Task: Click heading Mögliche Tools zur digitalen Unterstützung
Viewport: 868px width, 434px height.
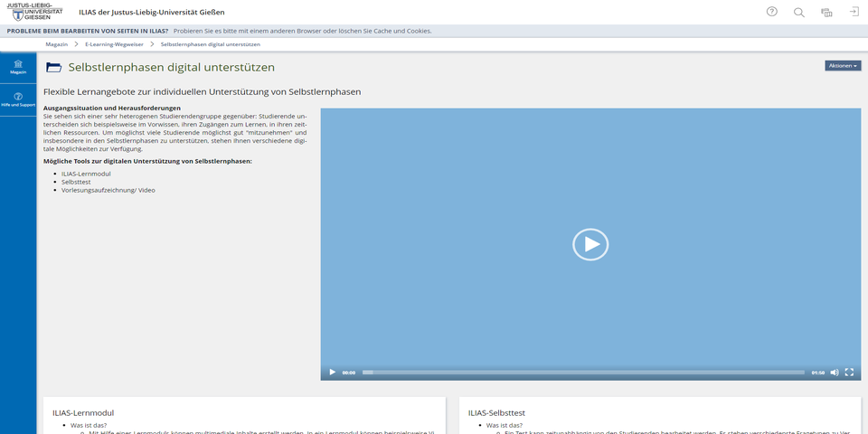Action: [147, 161]
